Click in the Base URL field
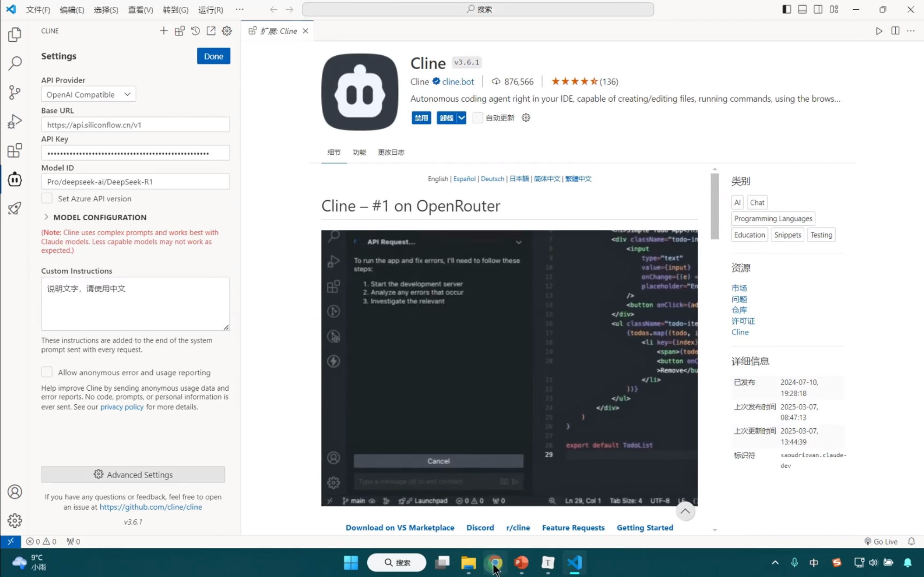Viewport: 924px width, 577px height. (x=135, y=125)
